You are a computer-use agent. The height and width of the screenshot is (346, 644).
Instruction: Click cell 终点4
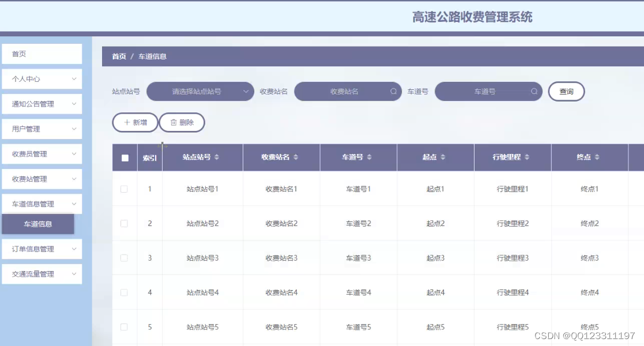[x=590, y=292]
